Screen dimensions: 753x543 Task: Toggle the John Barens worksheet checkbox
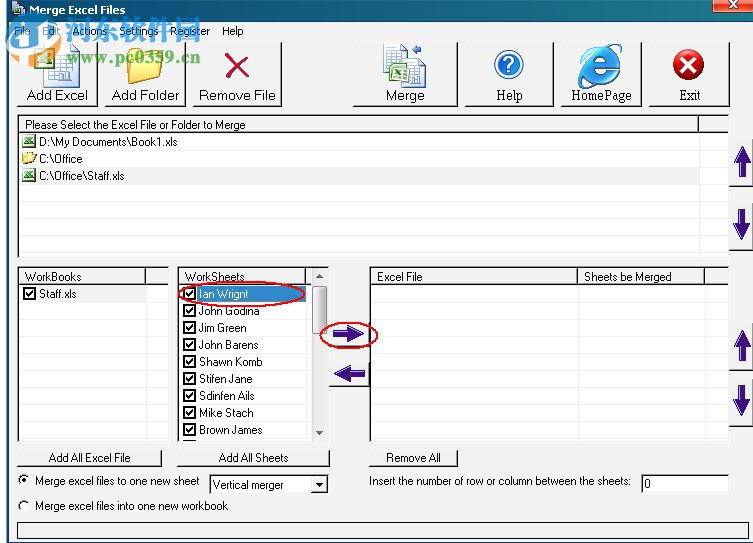coord(190,345)
